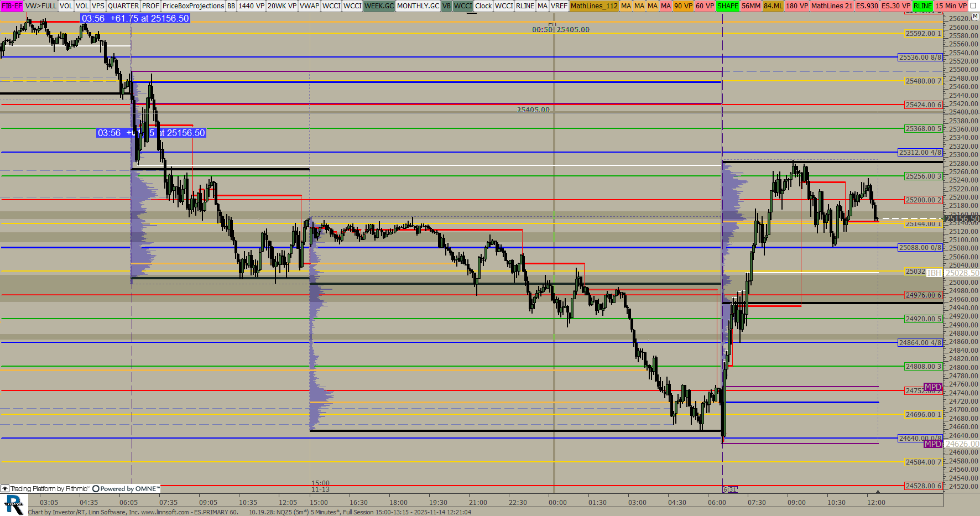Select the WEEK.GC toolbar tab
Screen dimensions: 980x516
click(x=379, y=6)
